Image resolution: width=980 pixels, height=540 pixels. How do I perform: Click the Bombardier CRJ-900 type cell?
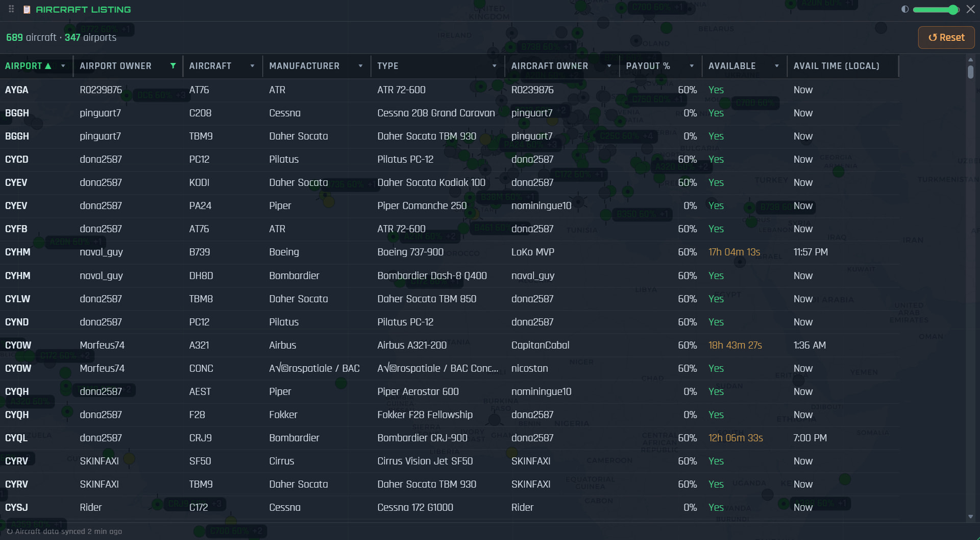coord(422,438)
